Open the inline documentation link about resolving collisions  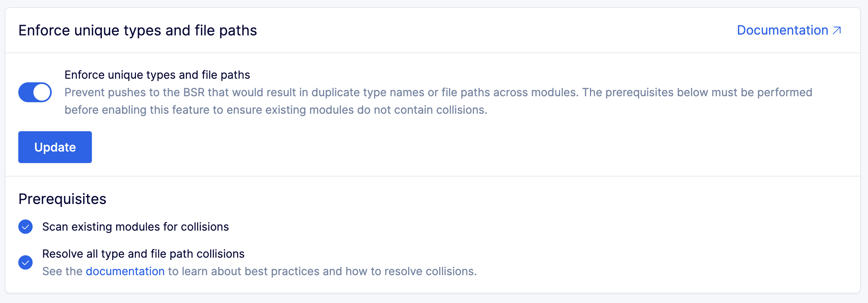pyautogui.click(x=125, y=271)
